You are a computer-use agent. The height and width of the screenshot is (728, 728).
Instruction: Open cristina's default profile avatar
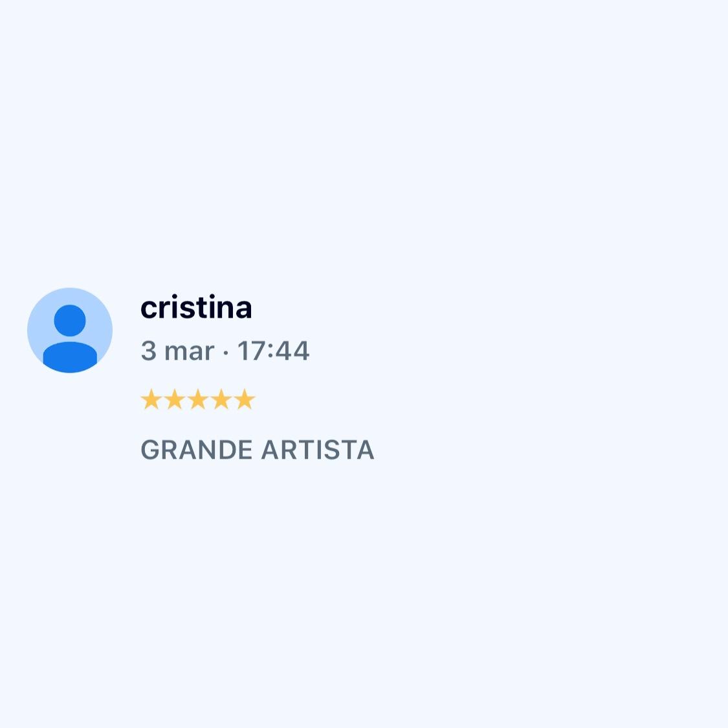tap(70, 330)
